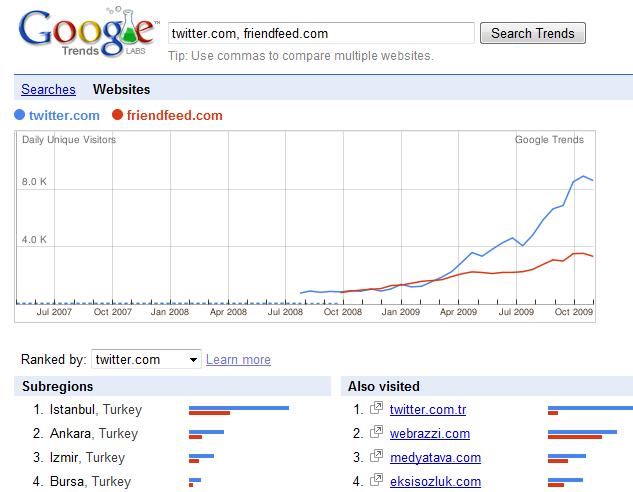Image resolution: width=633 pixels, height=492 pixels.
Task: Switch to the Searches tab
Action: 48,90
